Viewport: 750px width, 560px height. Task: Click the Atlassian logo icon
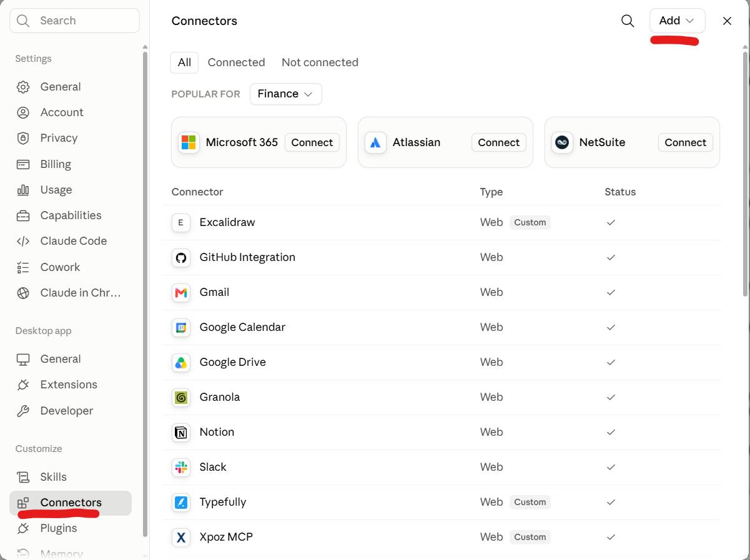point(375,142)
